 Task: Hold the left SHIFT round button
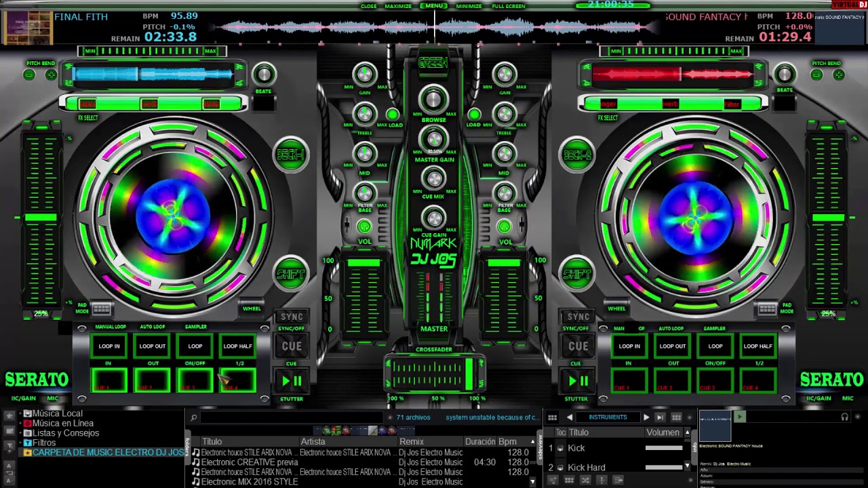tap(291, 274)
